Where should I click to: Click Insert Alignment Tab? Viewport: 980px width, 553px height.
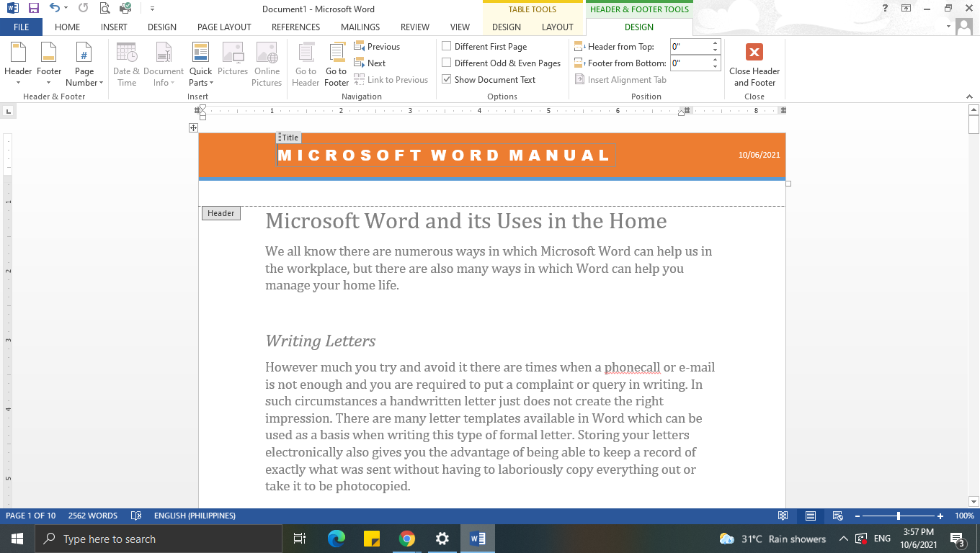620,79
